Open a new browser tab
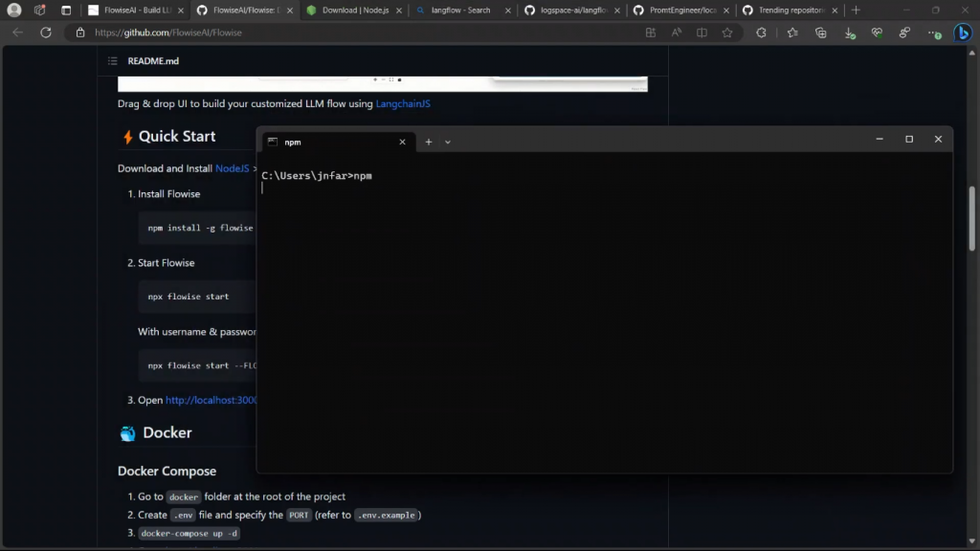The height and width of the screenshot is (551, 980). [856, 10]
